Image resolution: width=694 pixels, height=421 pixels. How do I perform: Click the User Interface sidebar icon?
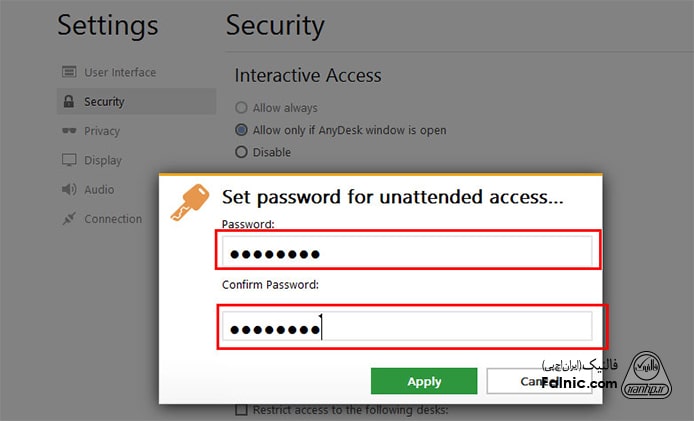tap(69, 72)
